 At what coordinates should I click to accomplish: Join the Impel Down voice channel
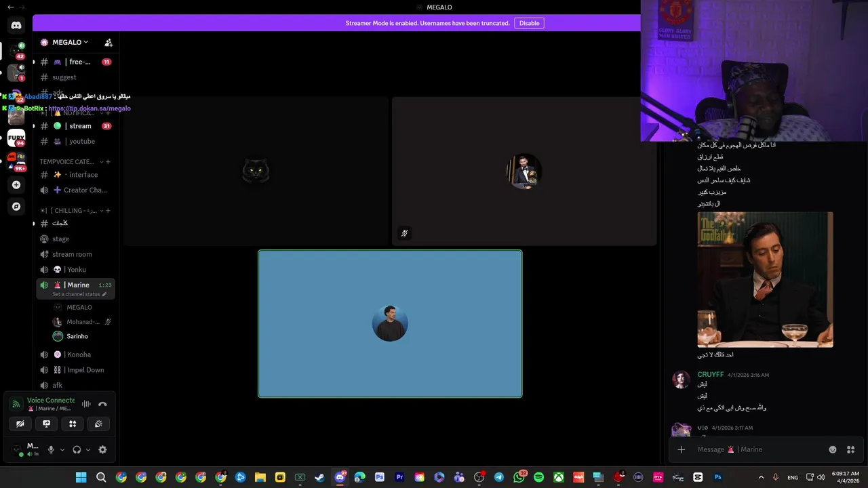(75, 370)
